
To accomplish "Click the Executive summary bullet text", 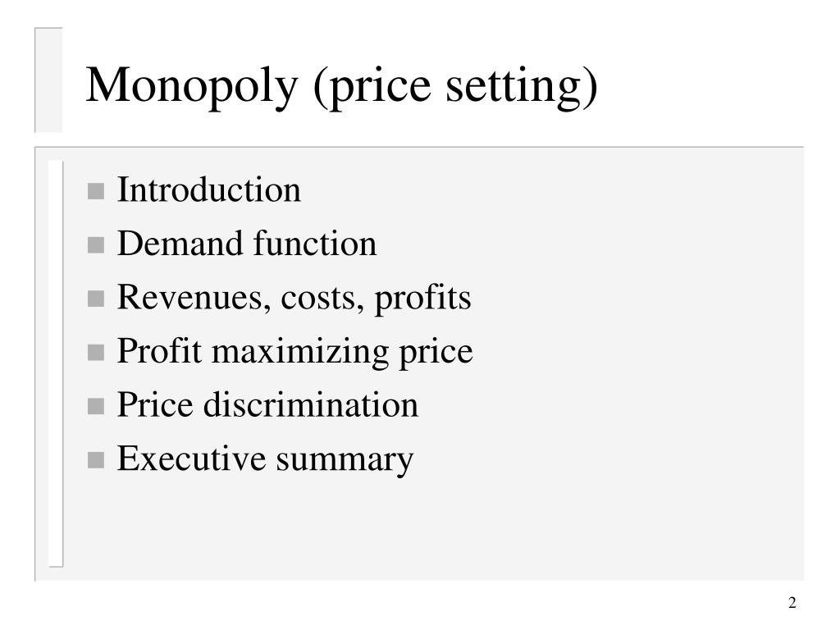I will pos(265,459).
